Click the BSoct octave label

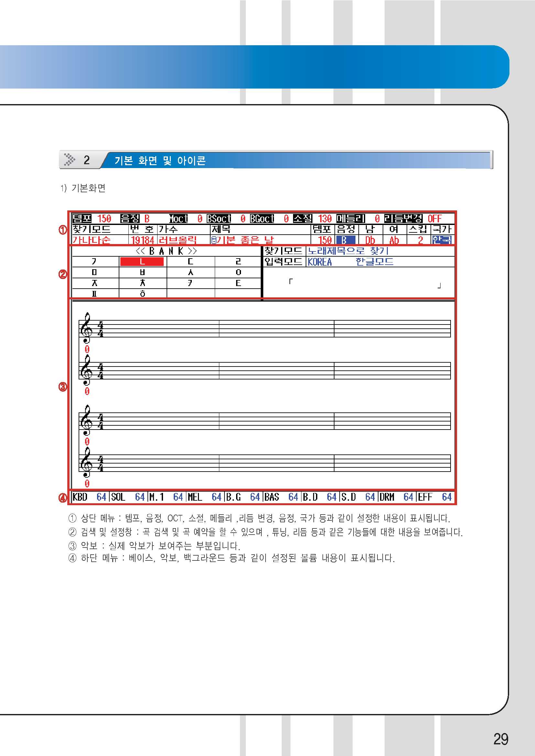point(219,218)
